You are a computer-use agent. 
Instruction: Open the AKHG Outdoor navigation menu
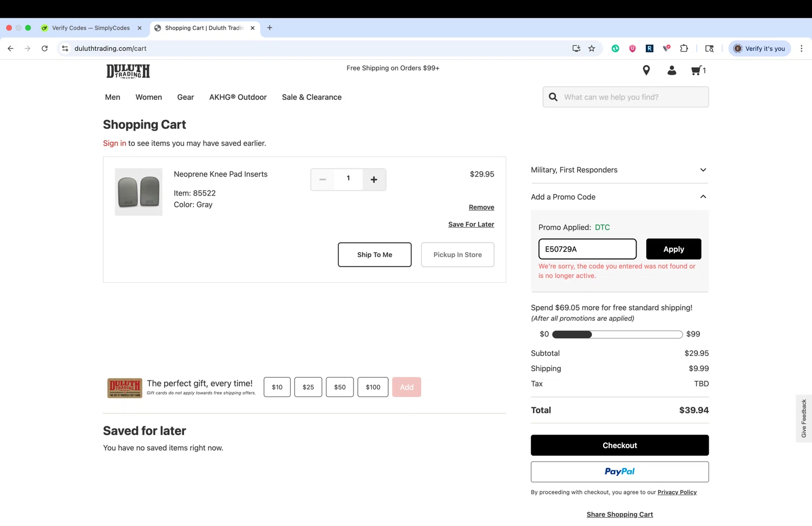pos(238,98)
